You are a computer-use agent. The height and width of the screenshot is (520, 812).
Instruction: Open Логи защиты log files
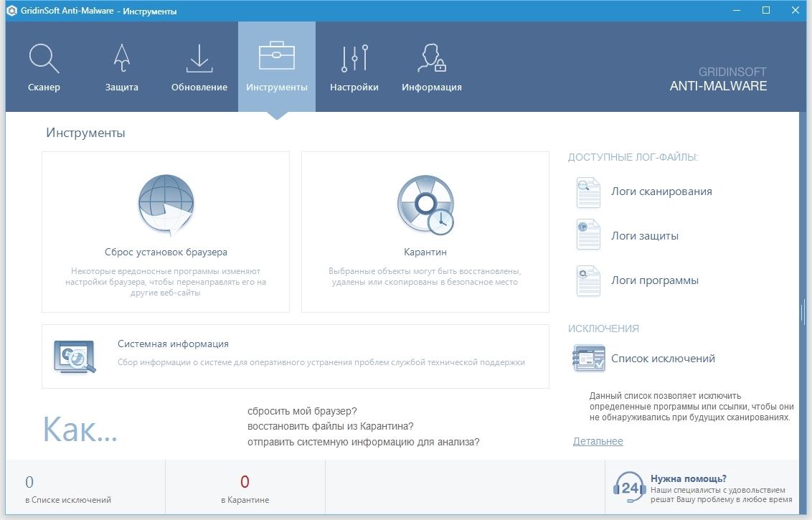pos(644,236)
